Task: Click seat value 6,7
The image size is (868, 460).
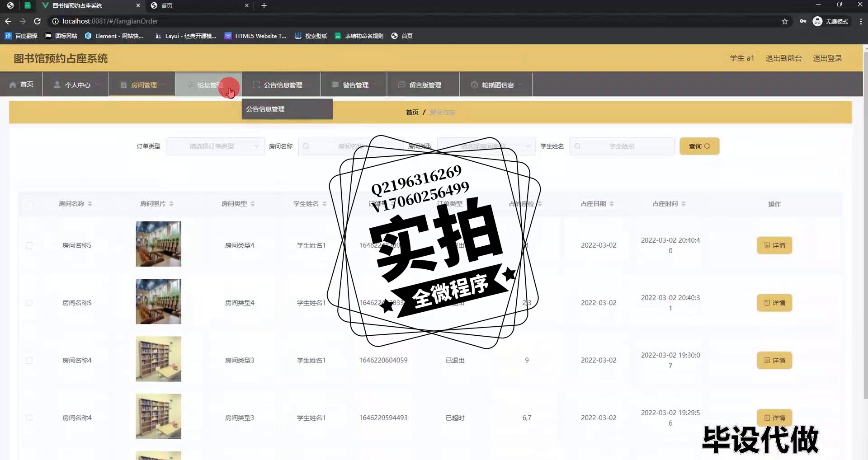Action: [x=527, y=418]
